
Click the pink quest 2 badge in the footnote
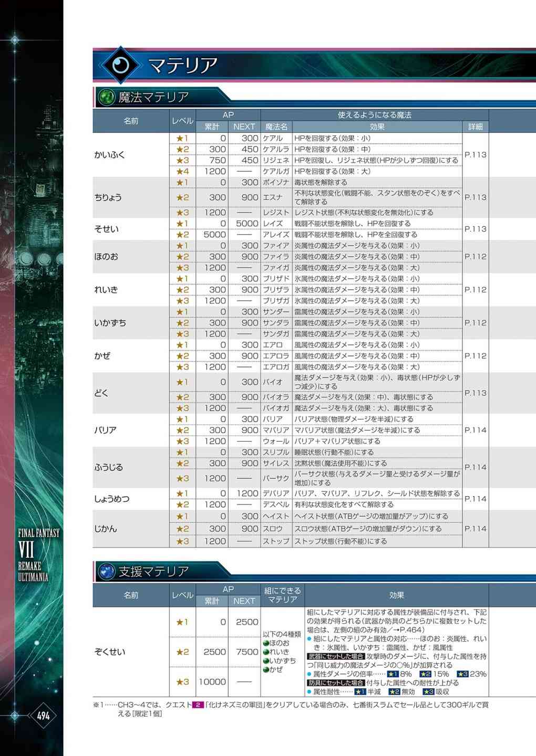point(198,705)
